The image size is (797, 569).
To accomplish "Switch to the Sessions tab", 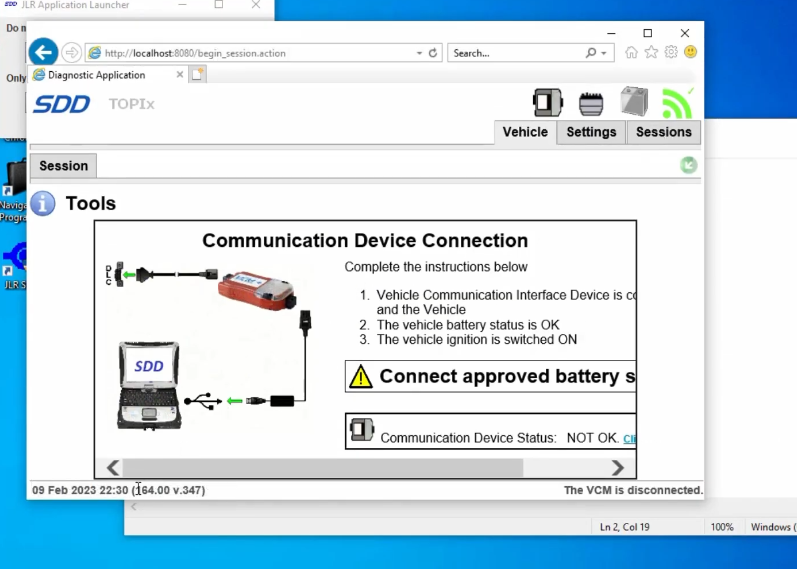I will [663, 132].
